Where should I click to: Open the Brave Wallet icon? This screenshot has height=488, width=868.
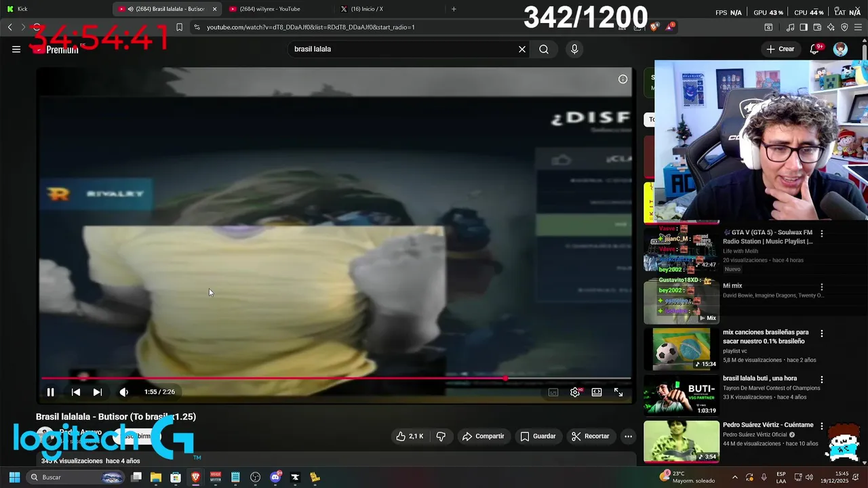click(x=817, y=27)
